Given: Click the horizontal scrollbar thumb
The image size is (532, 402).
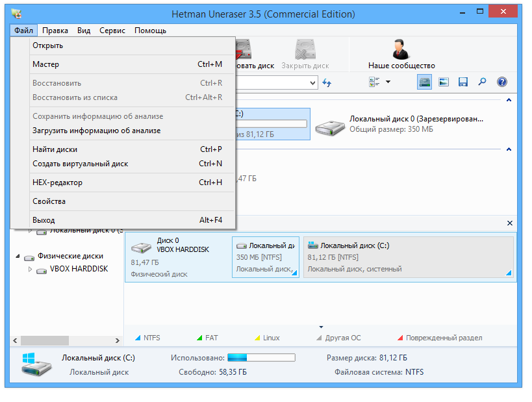Looking at the screenshot, I should pos(45,340).
